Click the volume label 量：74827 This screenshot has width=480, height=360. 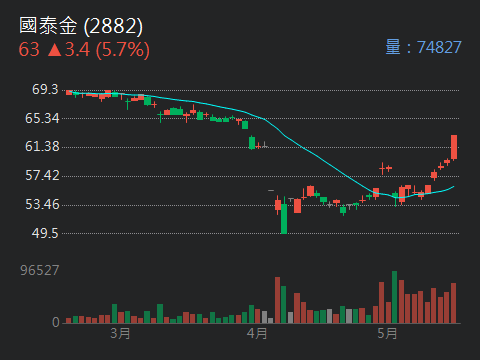pyautogui.click(x=423, y=47)
